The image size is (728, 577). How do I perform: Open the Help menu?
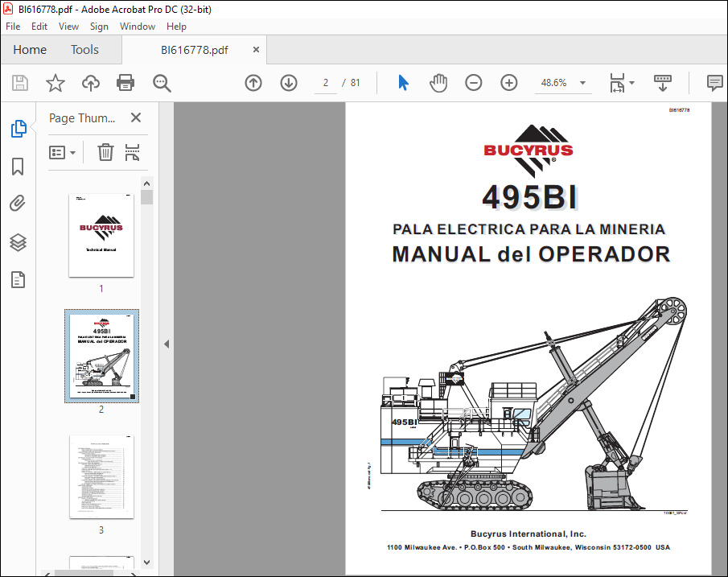click(x=176, y=27)
